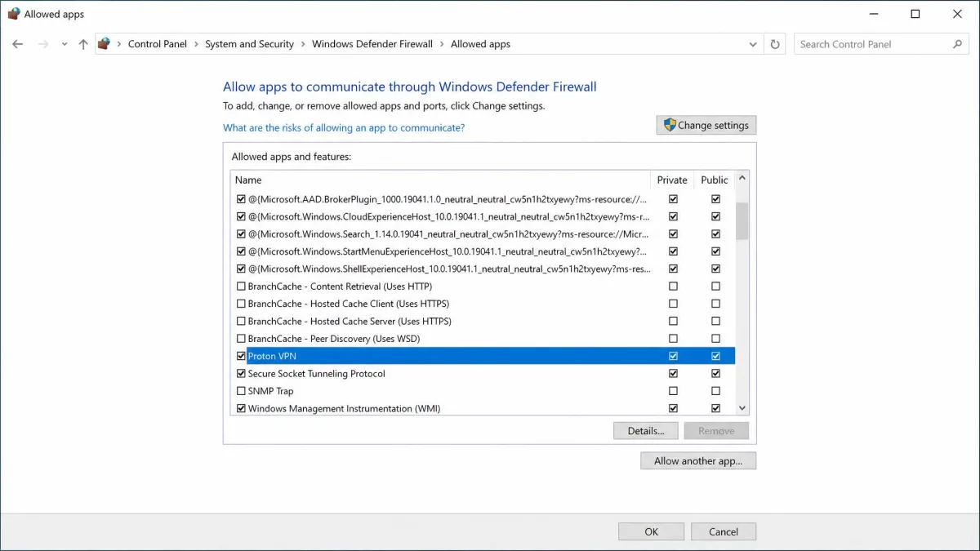
Task: Select Microsoft.Windows.CloudExperienceHost row
Action: (x=483, y=216)
